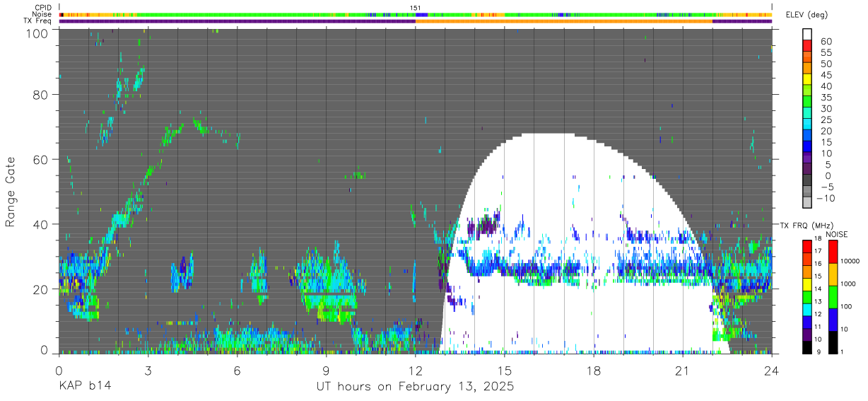868x401 pixels.
Task: Pick the red NOISE swatch above 10000
Action: coord(833,251)
